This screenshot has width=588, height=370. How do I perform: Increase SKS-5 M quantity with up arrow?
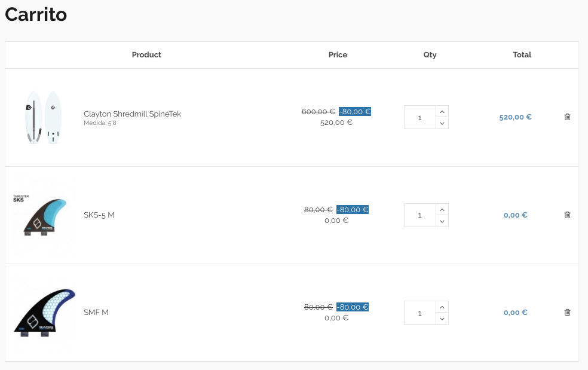click(x=442, y=209)
